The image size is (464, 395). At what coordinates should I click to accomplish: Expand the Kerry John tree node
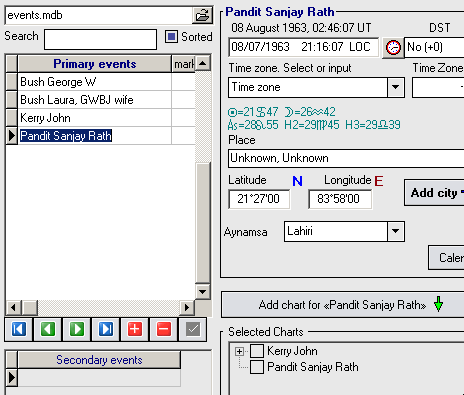(x=239, y=351)
